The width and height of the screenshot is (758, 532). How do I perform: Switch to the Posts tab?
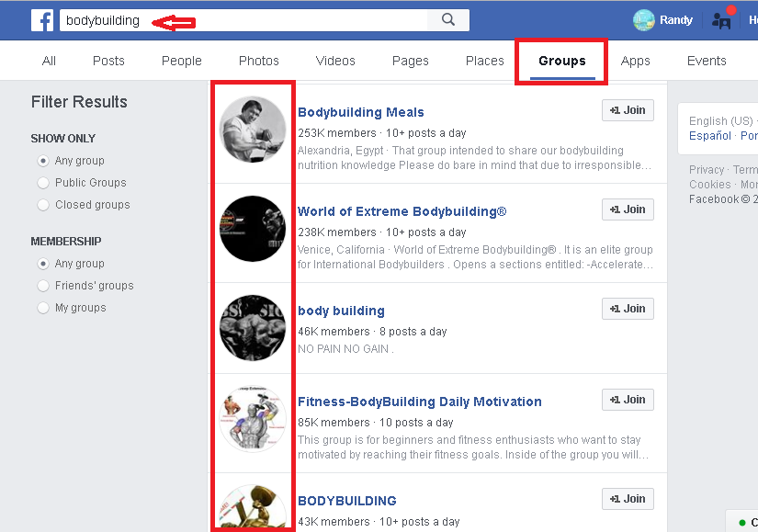point(108,61)
